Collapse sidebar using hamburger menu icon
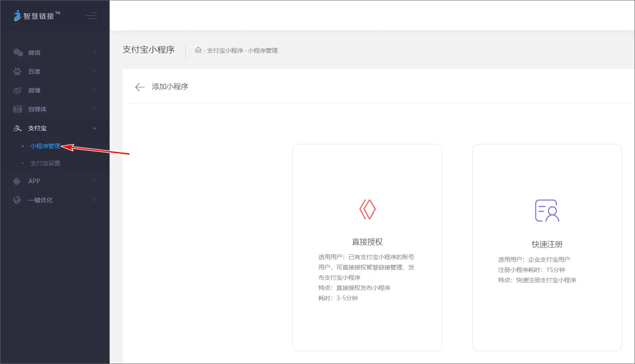This screenshot has height=364, width=635. tap(91, 16)
